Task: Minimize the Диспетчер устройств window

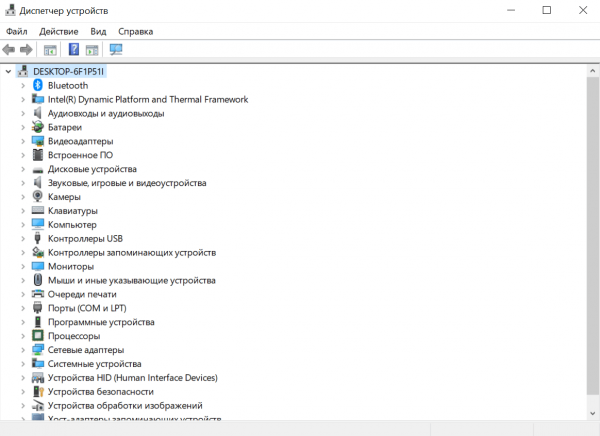Action: coord(511,10)
